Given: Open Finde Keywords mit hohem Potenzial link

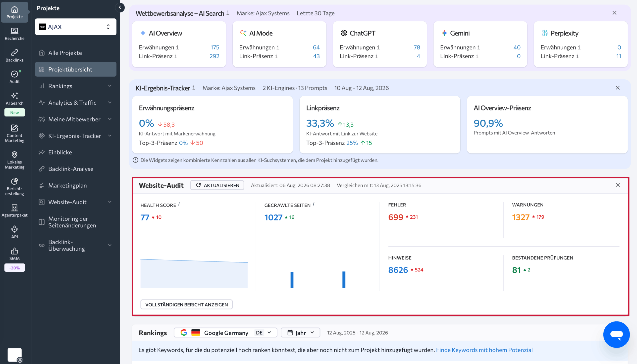Looking at the screenshot, I should pyautogui.click(x=484, y=350).
